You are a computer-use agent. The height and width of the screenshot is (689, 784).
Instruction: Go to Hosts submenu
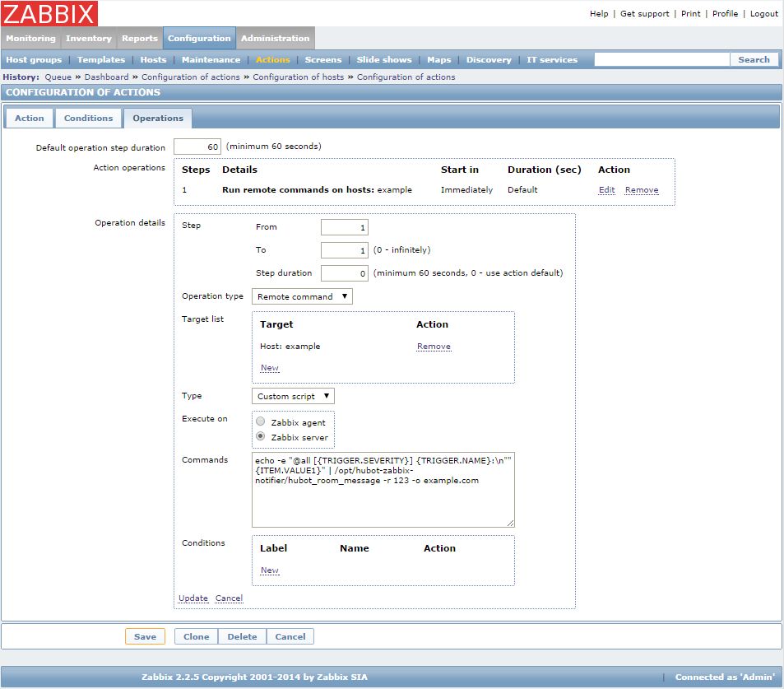tap(153, 59)
